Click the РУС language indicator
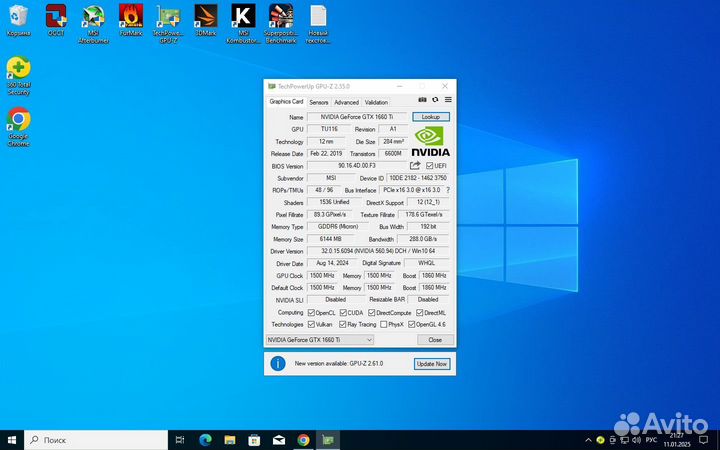 (x=651, y=440)
